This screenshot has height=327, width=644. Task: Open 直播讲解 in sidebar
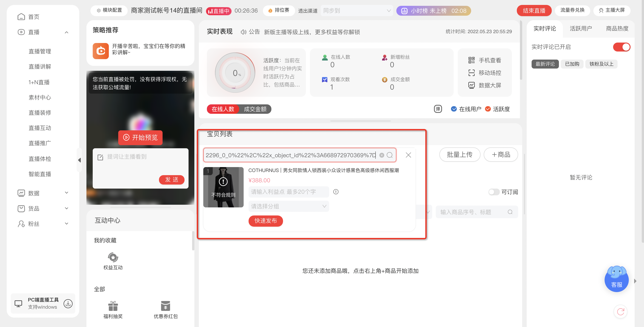click(40, 67)
